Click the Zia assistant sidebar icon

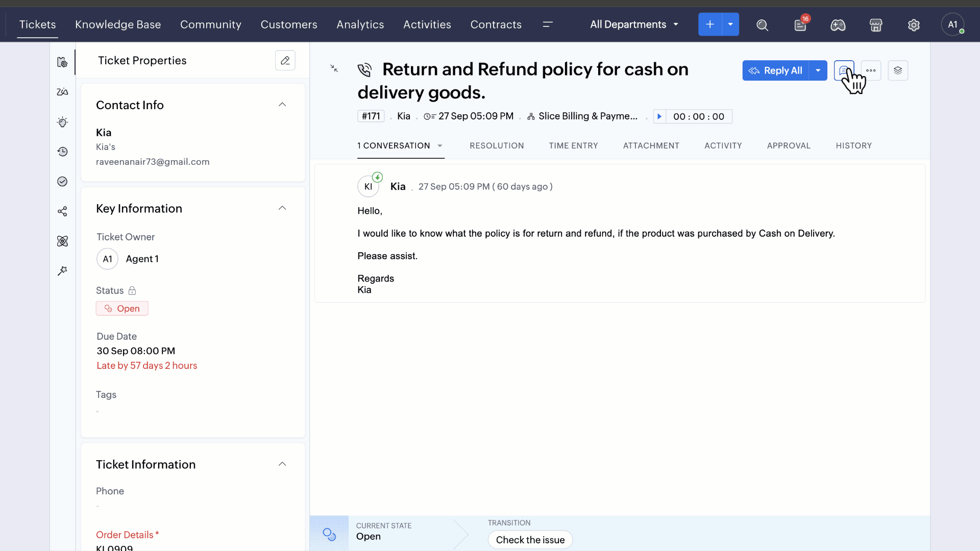62,92
